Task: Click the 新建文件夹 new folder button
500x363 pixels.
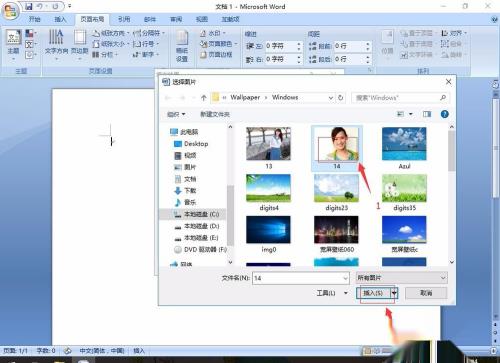Action: [x=215, y=114]
